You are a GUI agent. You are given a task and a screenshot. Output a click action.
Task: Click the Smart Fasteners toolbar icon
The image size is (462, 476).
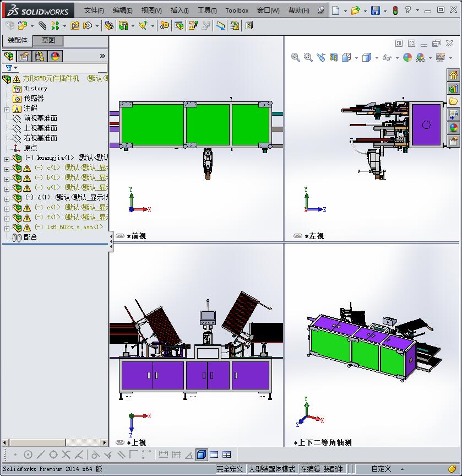[75, 25]
